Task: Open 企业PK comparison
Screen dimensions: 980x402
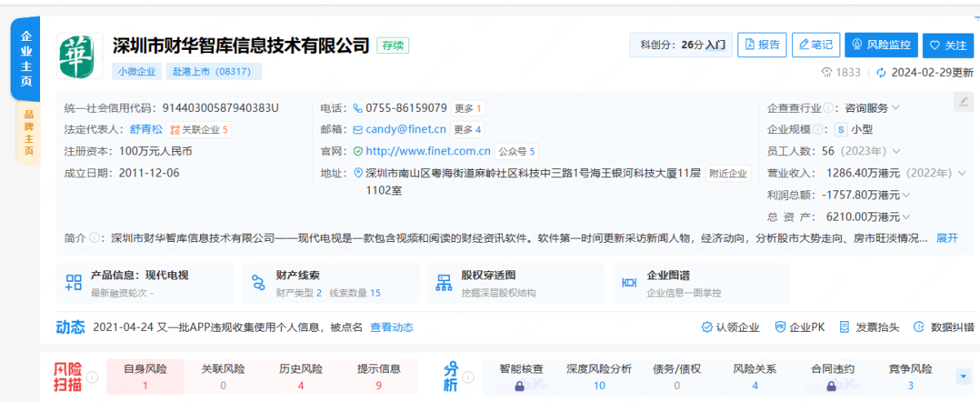Action: point(800,328)
